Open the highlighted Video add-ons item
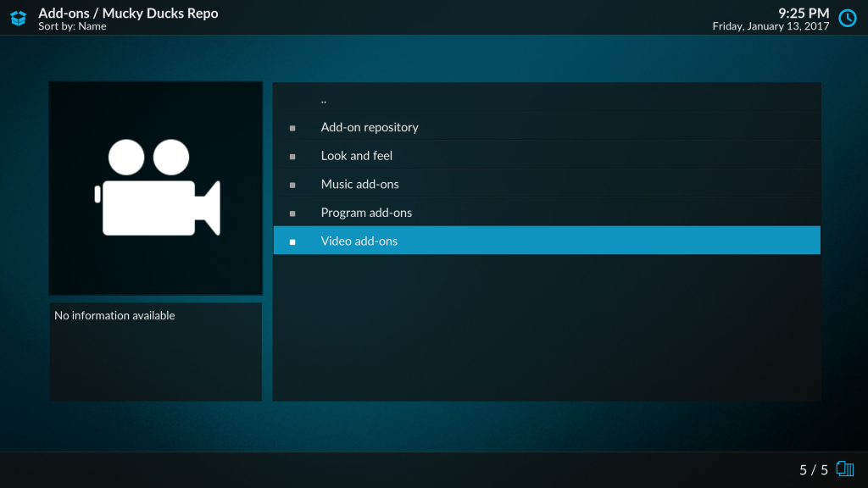The height and width of the screenshot is (488, 868). (x=359, y=241)
